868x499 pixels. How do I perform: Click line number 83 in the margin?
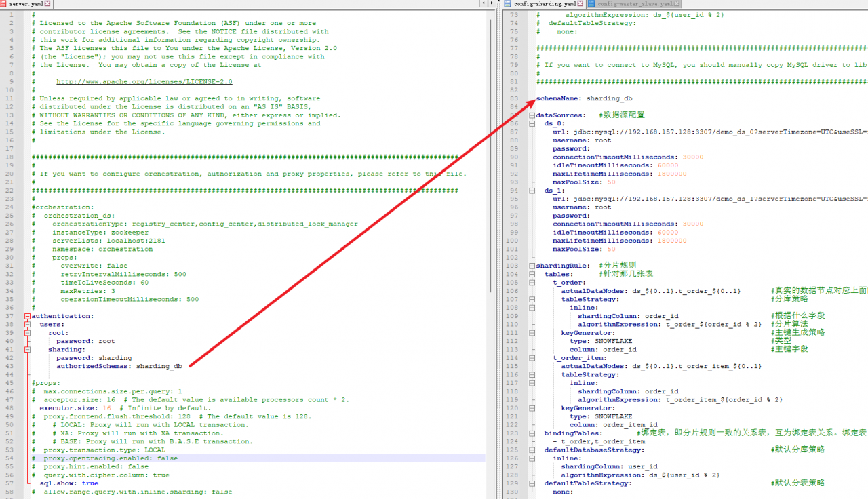[x=513, y=98]
